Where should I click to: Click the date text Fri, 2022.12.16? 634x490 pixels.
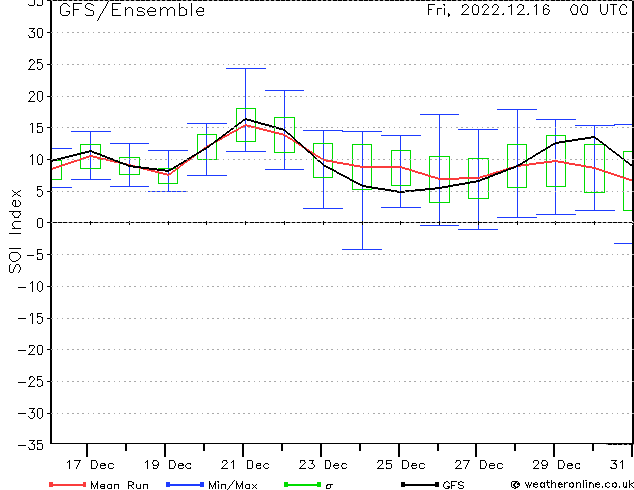pos(488,10)
